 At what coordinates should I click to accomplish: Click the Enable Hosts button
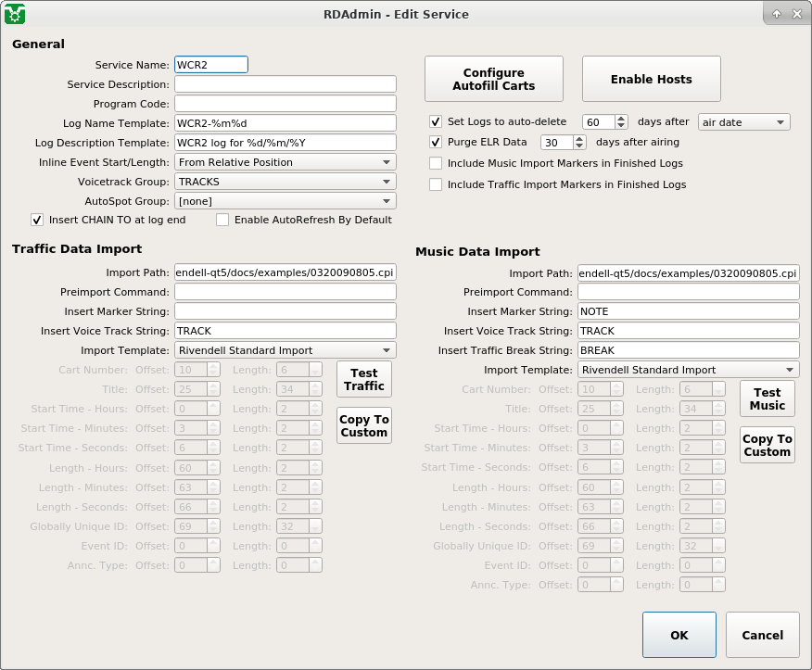(651, 79)
